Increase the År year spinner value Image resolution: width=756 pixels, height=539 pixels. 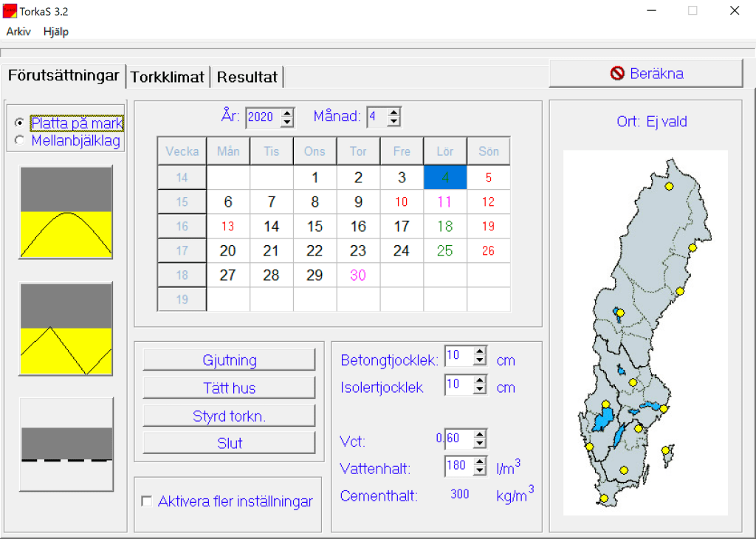click(x=287, y=113)
